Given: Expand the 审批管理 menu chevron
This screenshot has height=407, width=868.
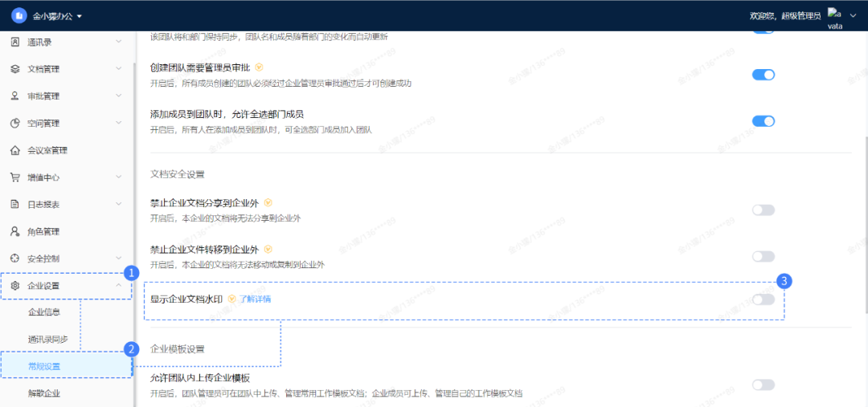Looking at the screenshot, I should pos(118,96).
